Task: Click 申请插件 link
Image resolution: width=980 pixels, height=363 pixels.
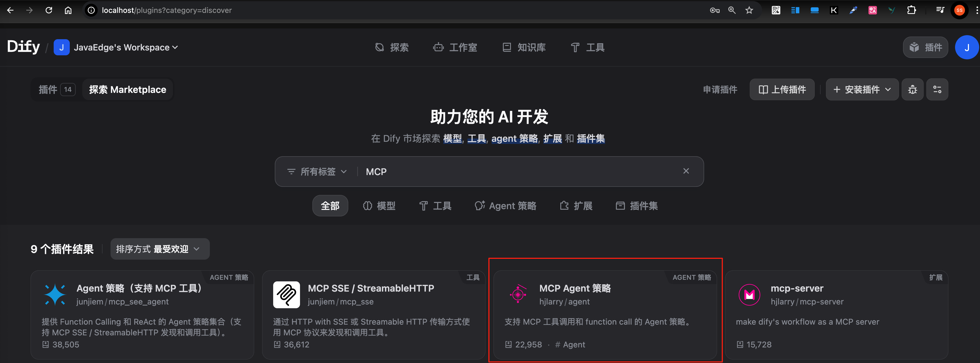Action: click(x=720, y=89)
